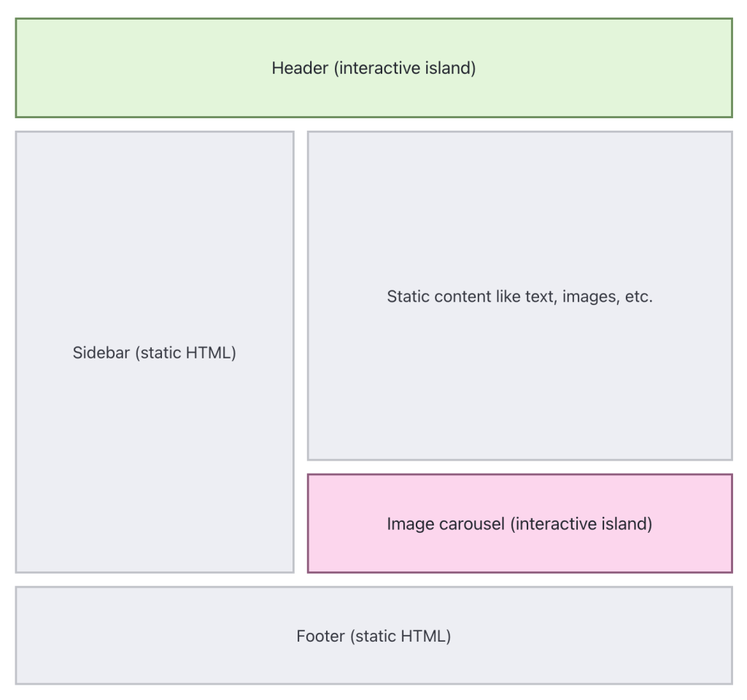Image resolution: width=747 pixels, height=700 pixels.
Task: Click the "Footer (static HTML)" text label
Action: pyautogui.click(x=373, y=636)
